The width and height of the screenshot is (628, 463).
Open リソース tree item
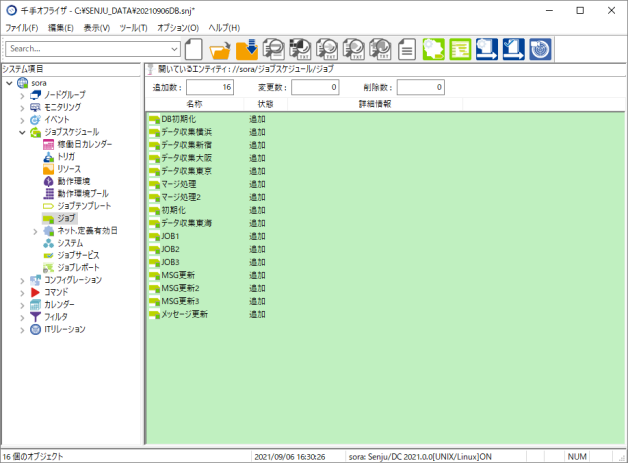[x=69, y=169]
